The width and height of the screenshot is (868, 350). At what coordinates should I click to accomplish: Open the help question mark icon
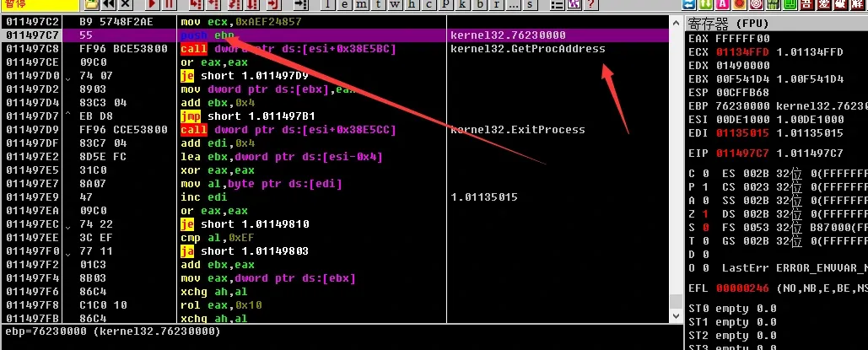click(590, 4)
